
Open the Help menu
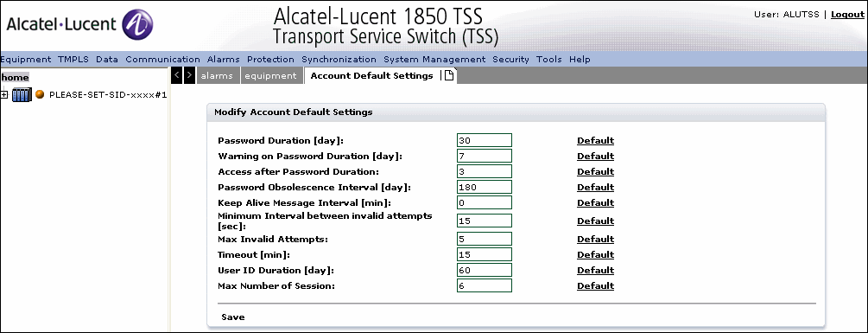pyautogui.click(x=580, y=60)
